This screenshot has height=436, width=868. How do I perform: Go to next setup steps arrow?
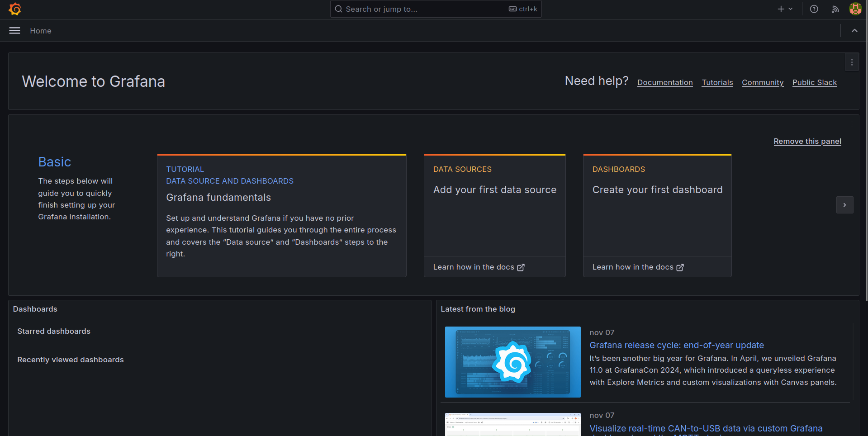click(844, 205)
